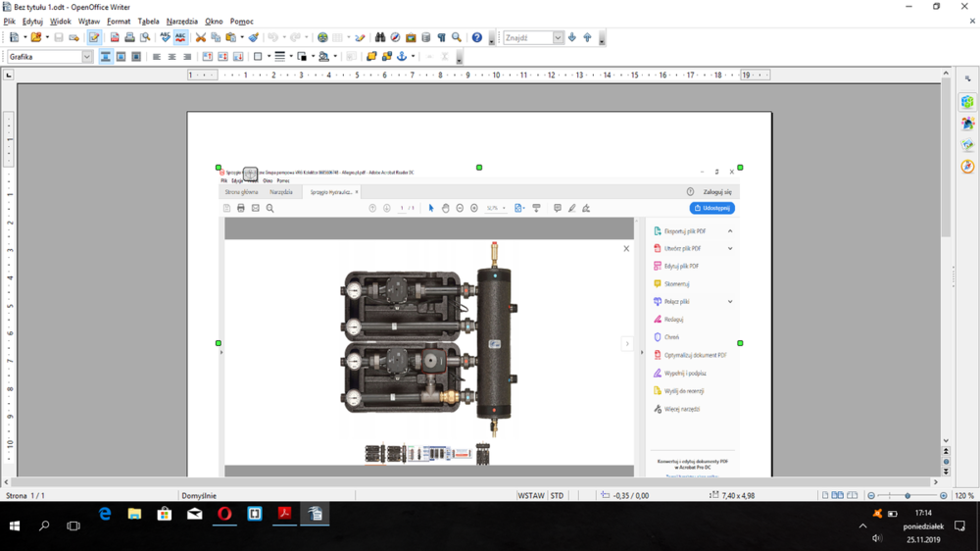This screenshot has height=551, width=980.
Task: Click the Print document icon
Action: pyautogui.click(x=129, y=37)
